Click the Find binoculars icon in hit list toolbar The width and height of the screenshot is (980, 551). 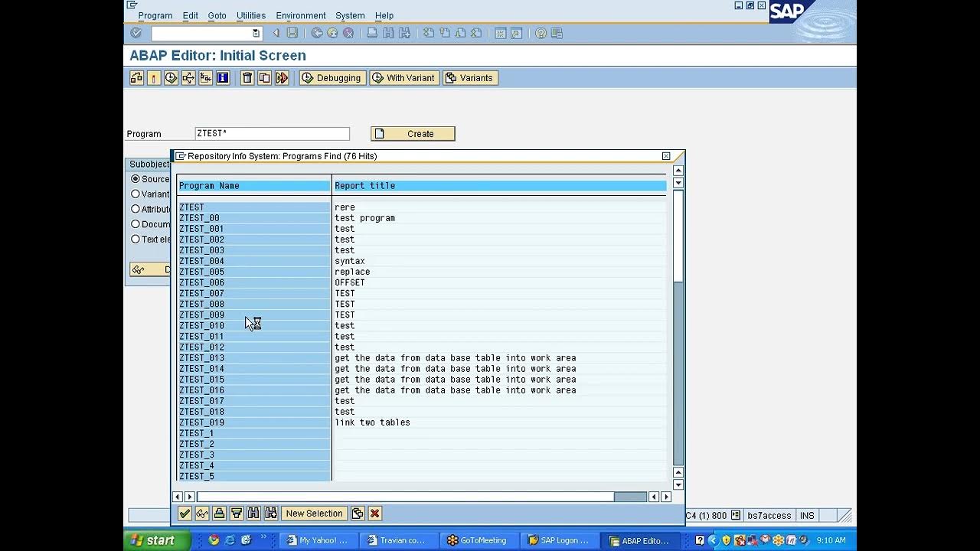point(253,514)
